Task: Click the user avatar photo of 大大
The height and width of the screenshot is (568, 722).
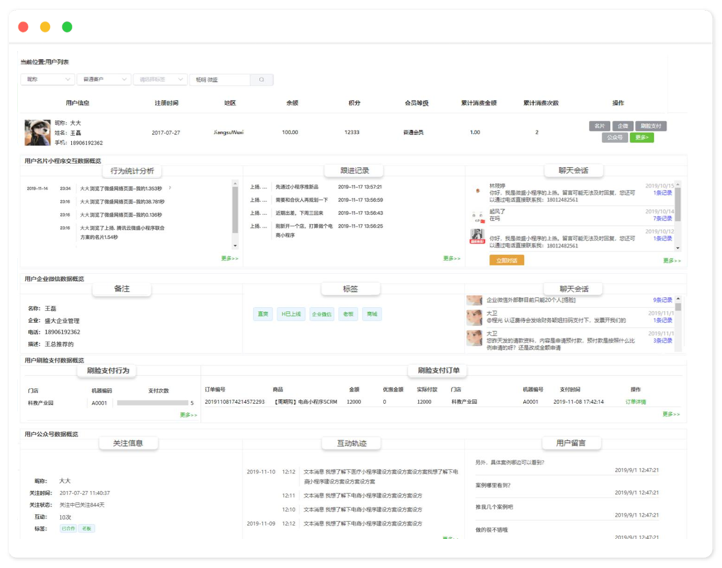Action: point(38,132)
